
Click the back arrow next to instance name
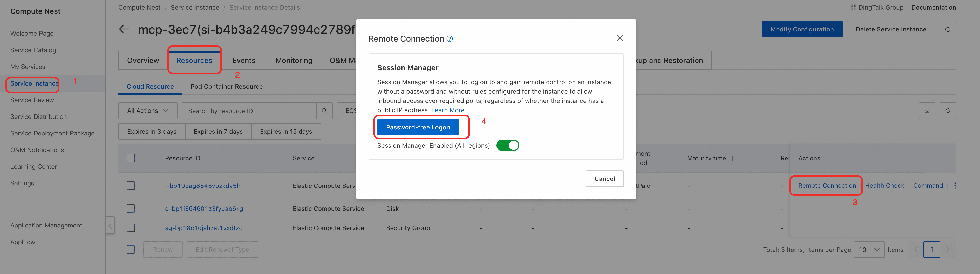[x=124, y=29]
